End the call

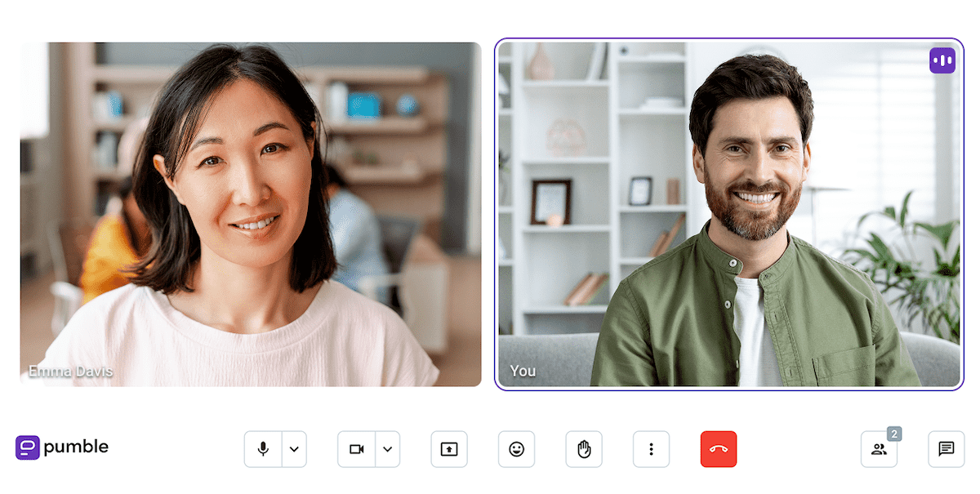pyautogui.click(x=719, y=448)
